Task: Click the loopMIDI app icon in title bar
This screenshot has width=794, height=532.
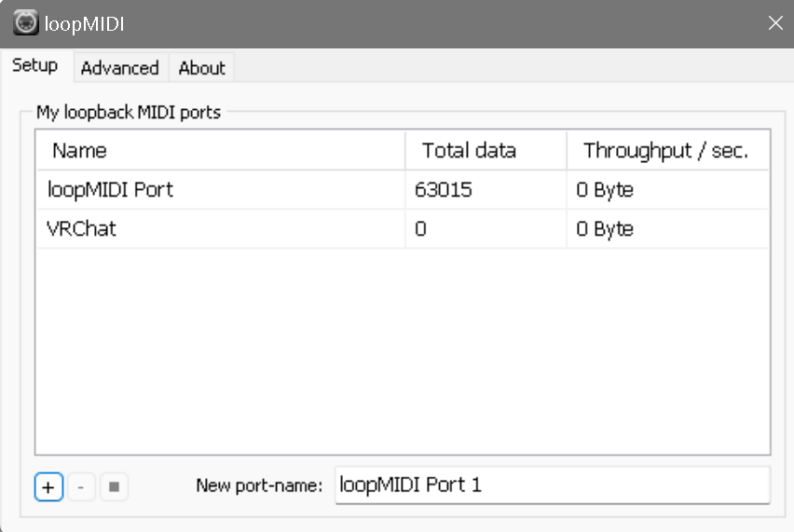Action: pyautogui.click(x=25, y=22)
